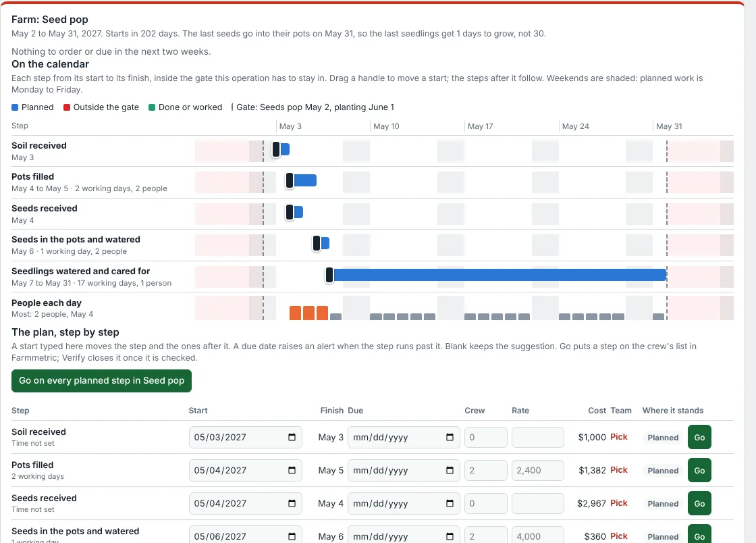Click Go on every planned step in Seed pop
756x543 pixels.
(x=101, y=380)
